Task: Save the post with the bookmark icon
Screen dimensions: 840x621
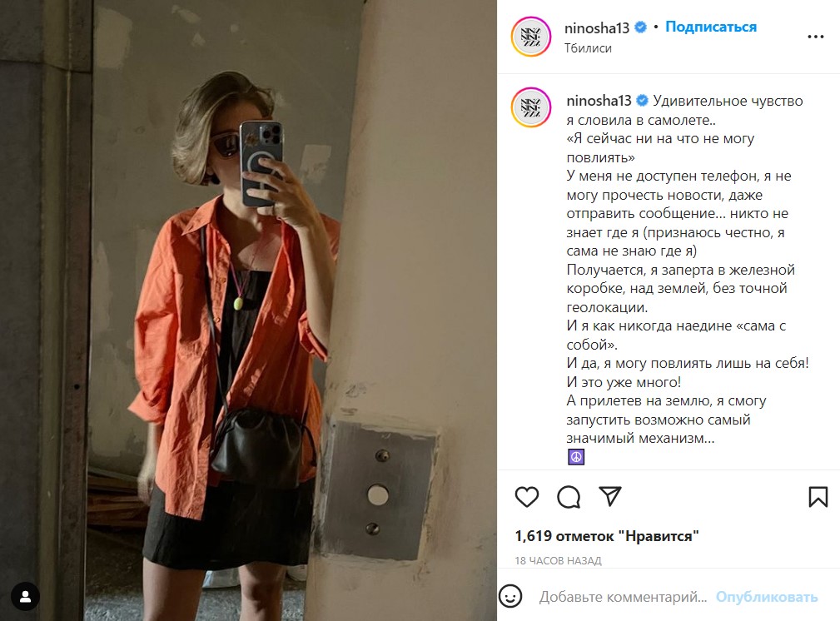Action: coord(818,497)
